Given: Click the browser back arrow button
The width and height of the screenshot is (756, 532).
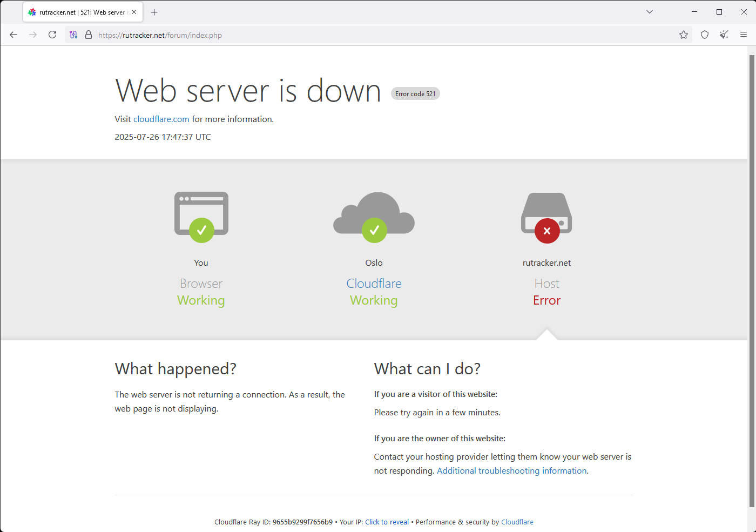Looking at the screenshot, I should [13, 35].
